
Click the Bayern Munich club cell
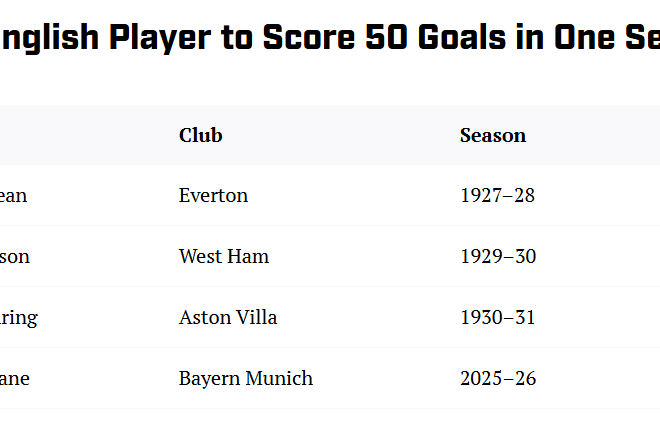pos(245,378)
